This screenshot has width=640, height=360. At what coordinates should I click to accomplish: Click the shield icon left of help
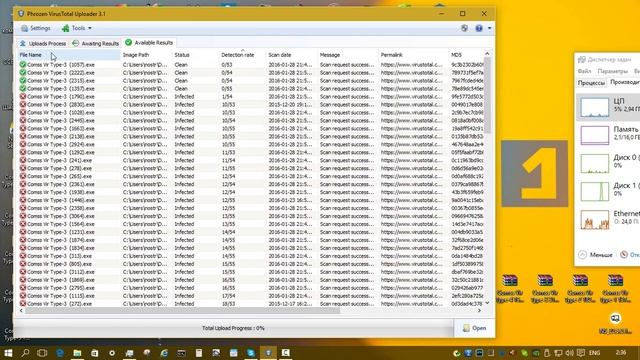click(464, 28)
